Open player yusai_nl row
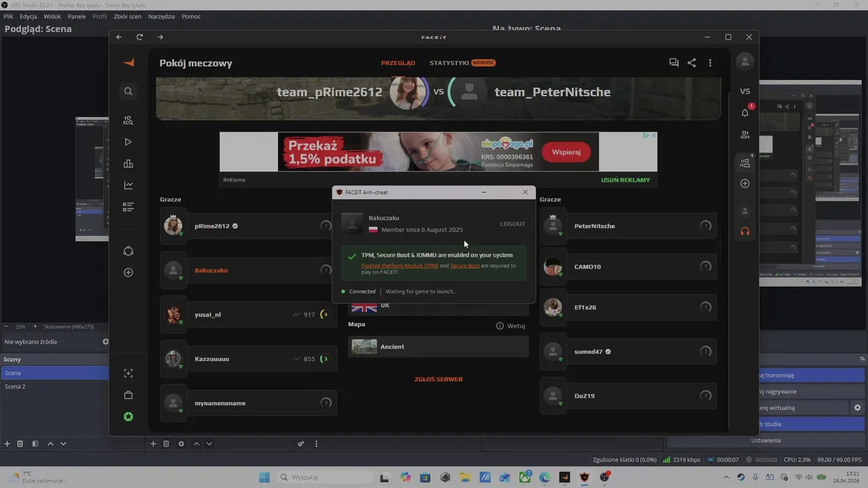 [248, 314]
